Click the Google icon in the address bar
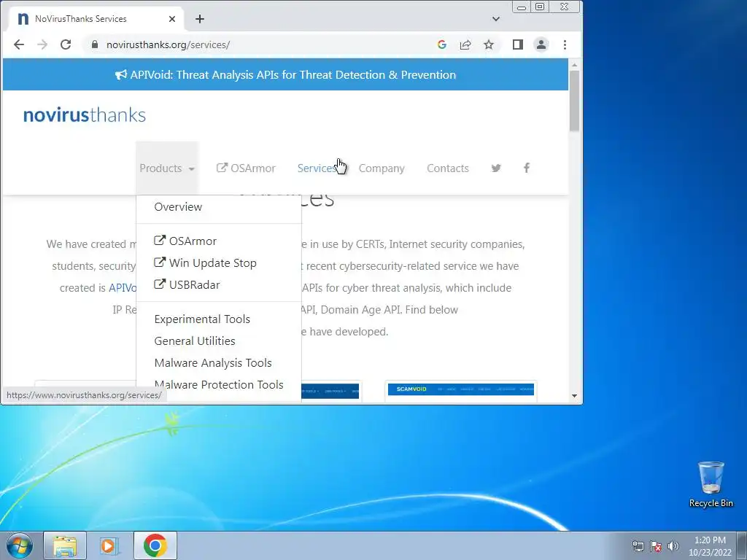Screen dimensions: 747x560 pos(441,44)
